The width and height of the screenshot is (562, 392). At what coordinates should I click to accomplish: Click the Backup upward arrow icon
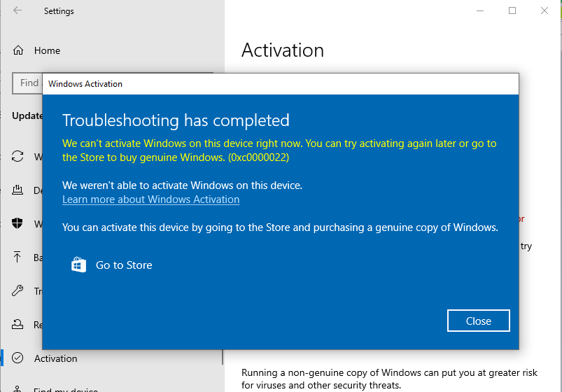(17, 257)
